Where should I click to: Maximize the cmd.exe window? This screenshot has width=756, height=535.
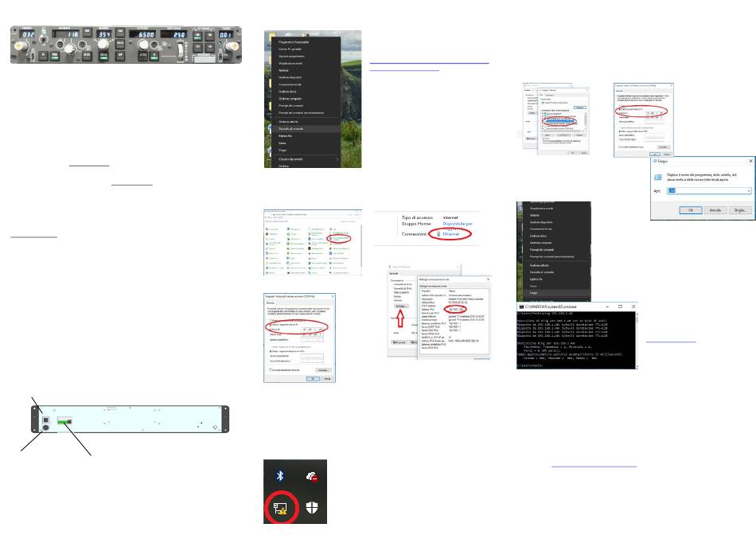(620, 307)
